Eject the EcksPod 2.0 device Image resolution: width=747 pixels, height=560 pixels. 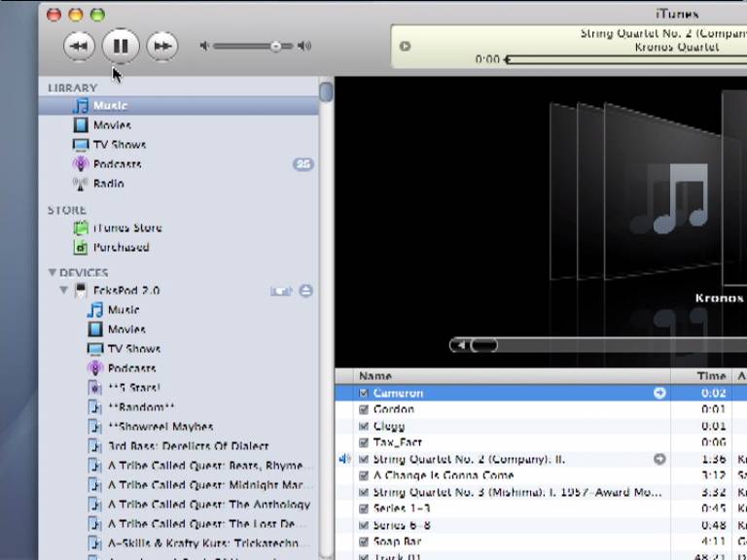coord(305,291)
